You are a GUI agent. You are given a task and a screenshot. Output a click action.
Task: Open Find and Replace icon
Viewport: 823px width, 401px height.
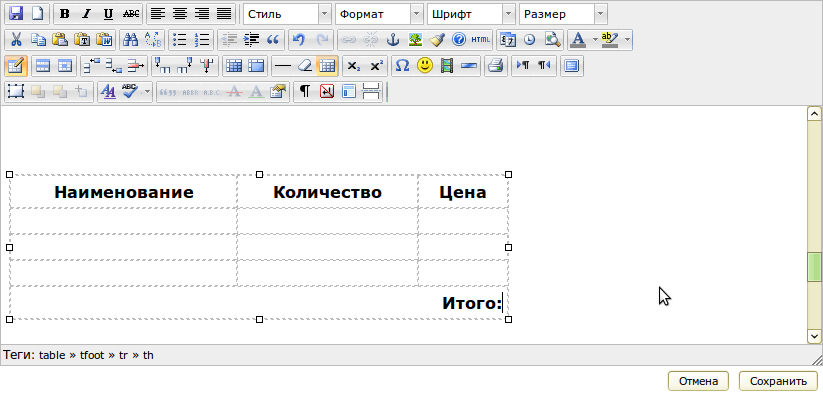(x=153, y=40)
